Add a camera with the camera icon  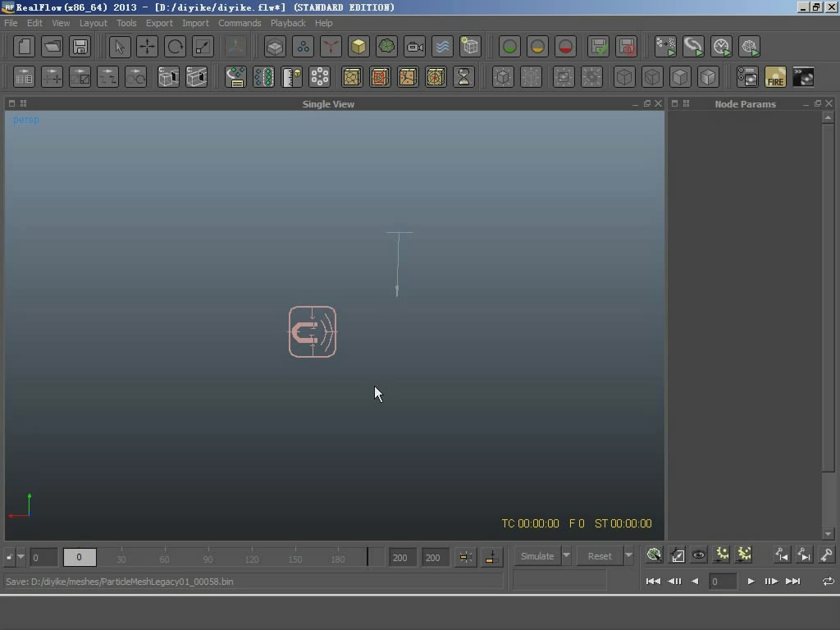click(414, 47)
